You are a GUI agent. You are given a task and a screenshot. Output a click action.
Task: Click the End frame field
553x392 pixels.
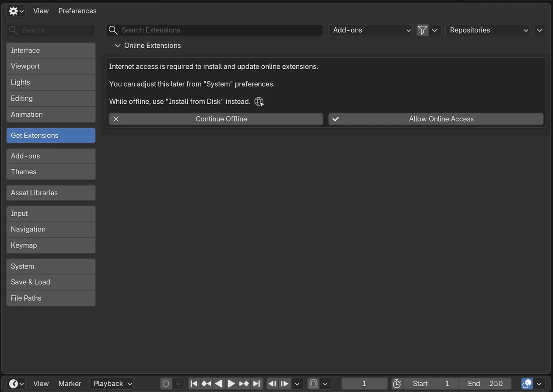pos(485,384)
